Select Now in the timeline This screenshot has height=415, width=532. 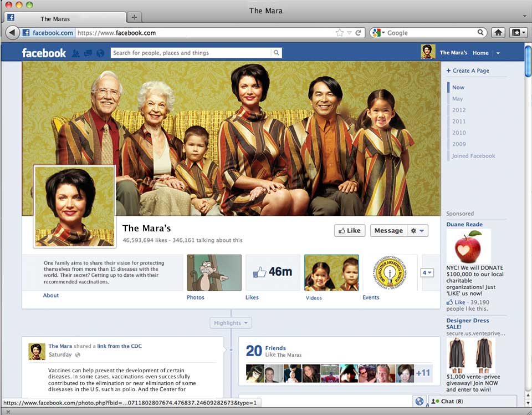pos(458,87)
